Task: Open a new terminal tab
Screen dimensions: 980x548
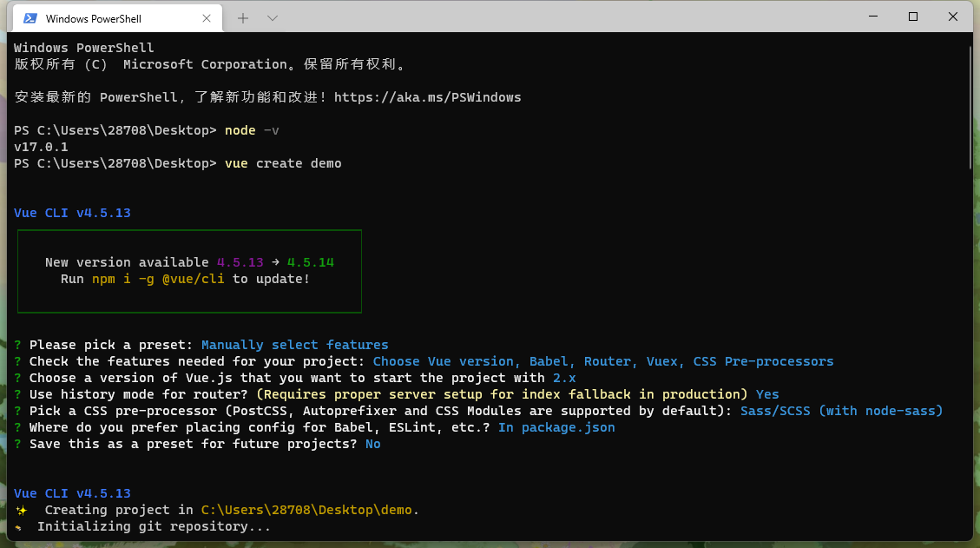Action: 243,19
